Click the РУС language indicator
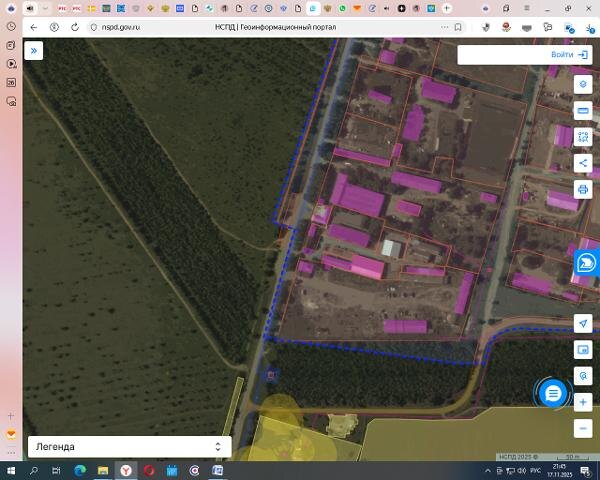 coord(535,470)
